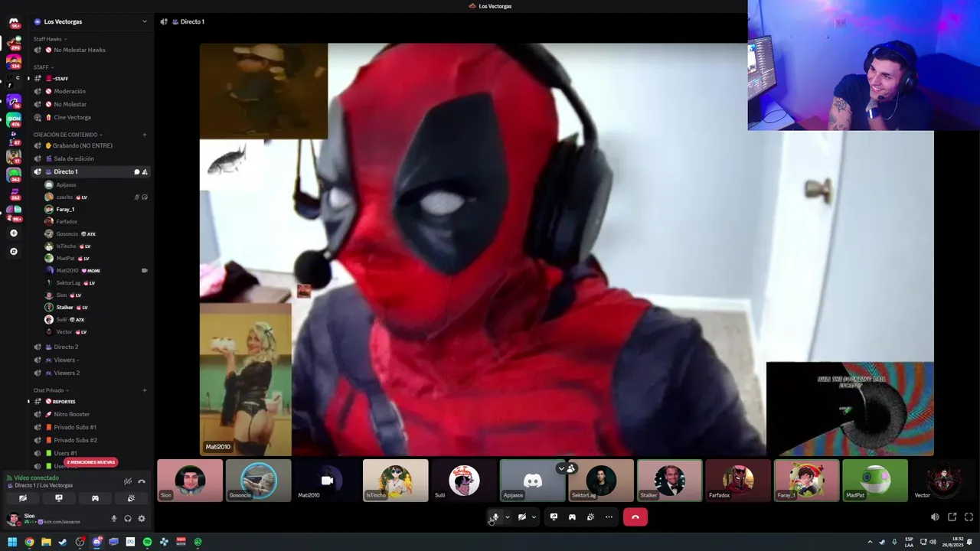Open the ~STAFF text channel
The height and width of the screenshot is (551, 980).
pos(90,78)
